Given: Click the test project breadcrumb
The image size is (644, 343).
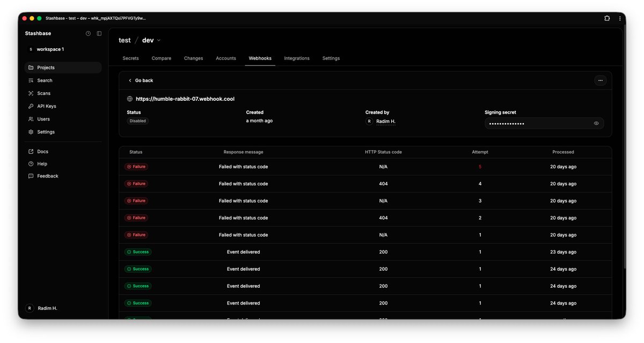Looking at the screenshot, I should pyautogui.click(x=125, y=40).
